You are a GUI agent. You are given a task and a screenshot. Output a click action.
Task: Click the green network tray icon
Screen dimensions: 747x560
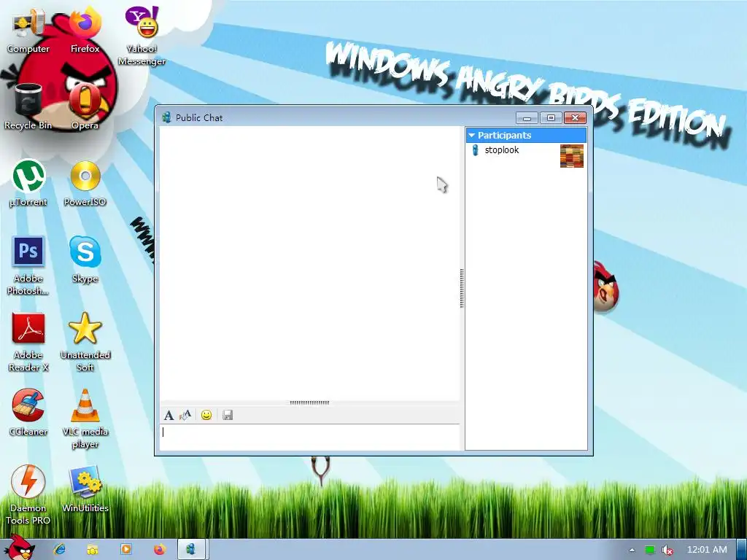point(650,550)
